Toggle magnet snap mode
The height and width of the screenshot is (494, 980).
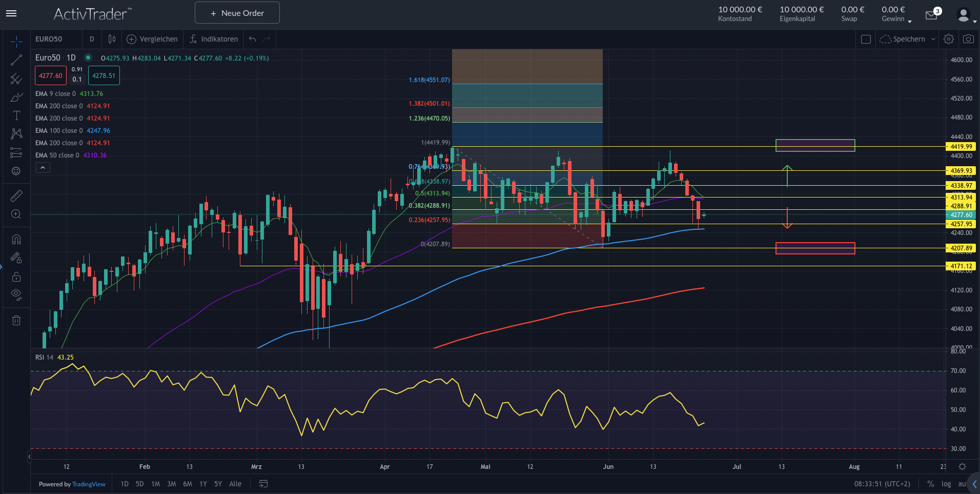point(16,239)
